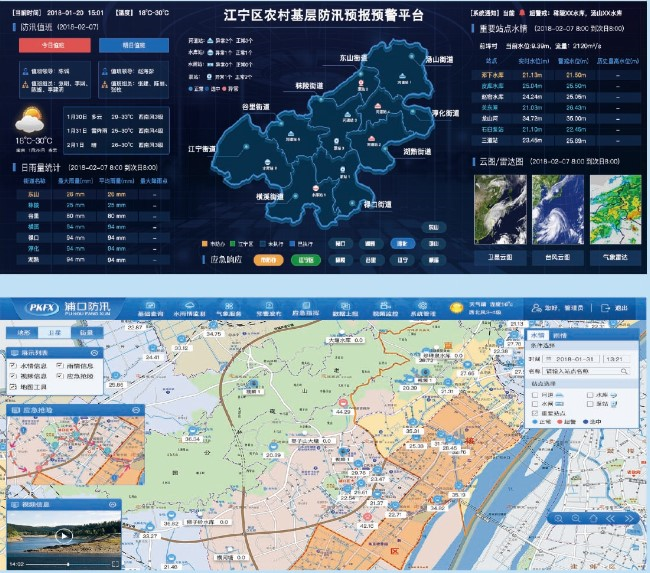Click zoom-in magnifier on map toolbar
The width and height of the screenshot is (650, 573).
[559, 518]
